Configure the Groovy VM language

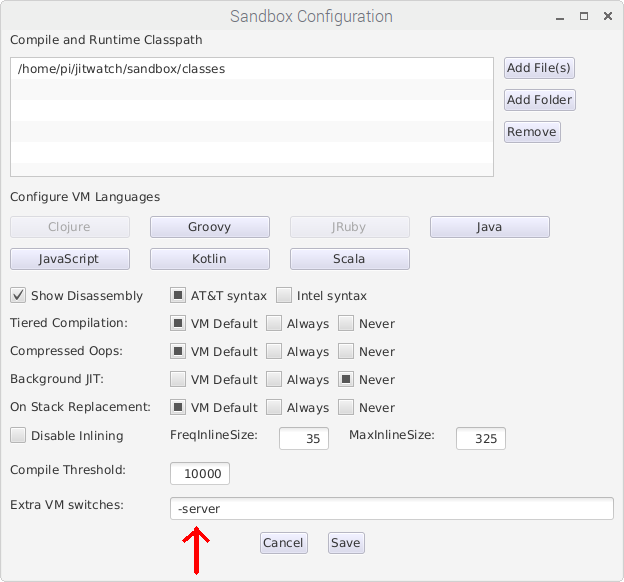[x=210, y=227]
